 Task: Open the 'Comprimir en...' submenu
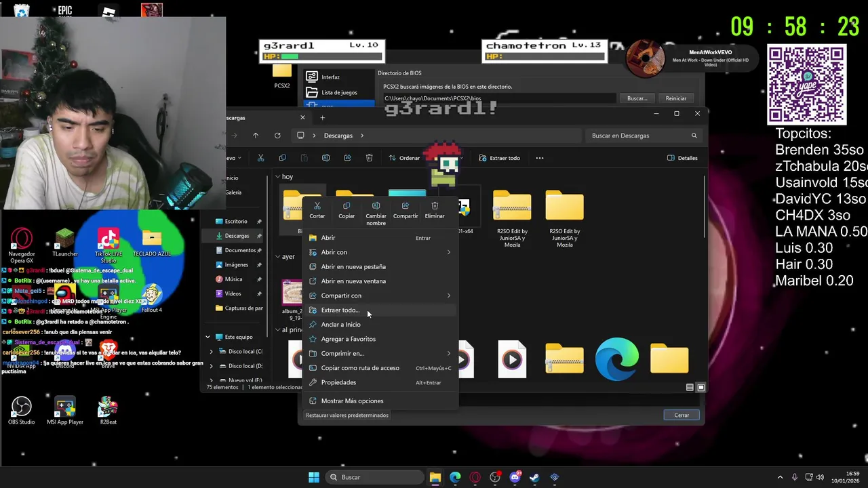(x=380, y=353)
